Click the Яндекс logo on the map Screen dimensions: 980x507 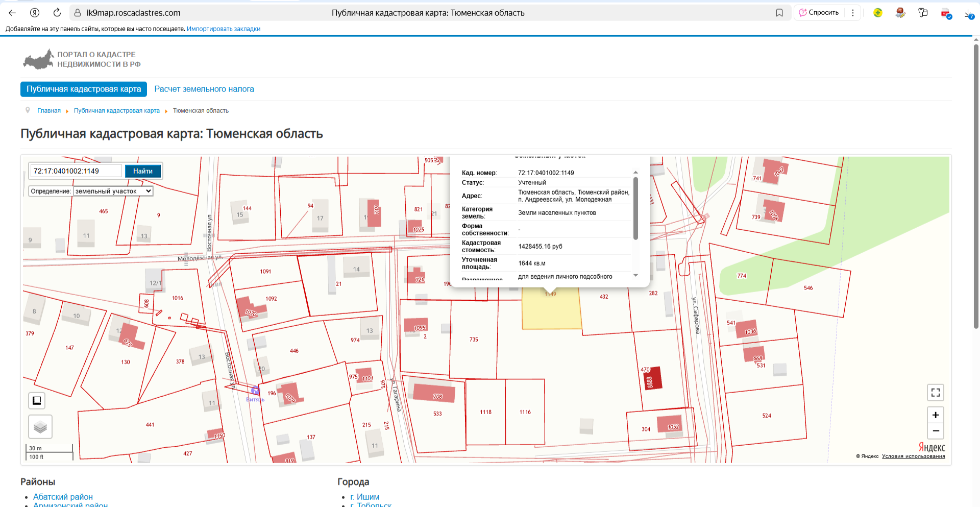pyautogui.click(x=932, y=448)
